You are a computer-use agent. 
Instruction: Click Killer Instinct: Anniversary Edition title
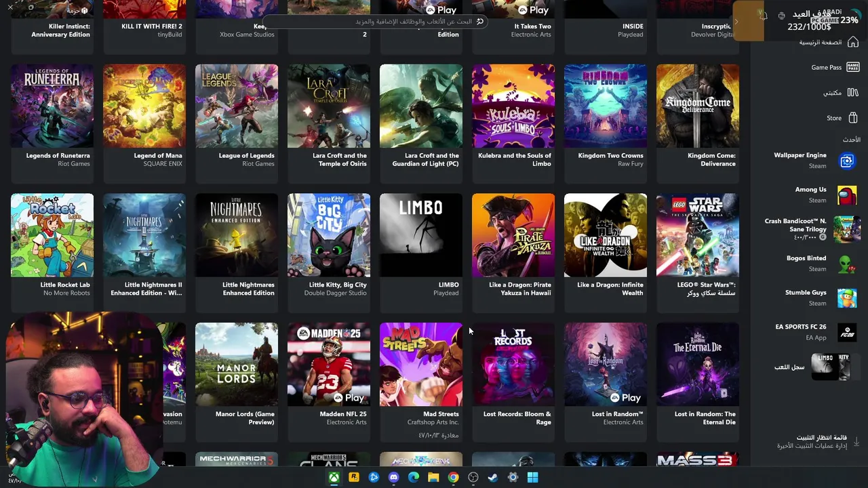[x=60, y=30]
